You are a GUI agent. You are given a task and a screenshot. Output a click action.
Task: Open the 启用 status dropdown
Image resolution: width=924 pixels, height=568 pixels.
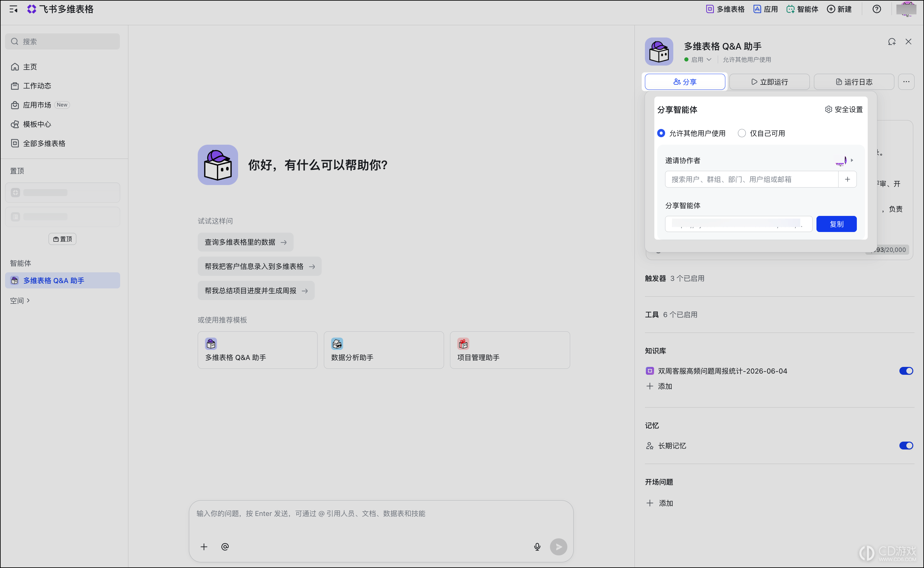click(x=698, y=59)
